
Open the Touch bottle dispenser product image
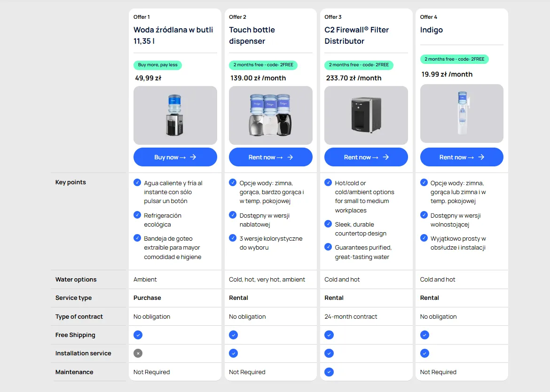pos(270,115)
